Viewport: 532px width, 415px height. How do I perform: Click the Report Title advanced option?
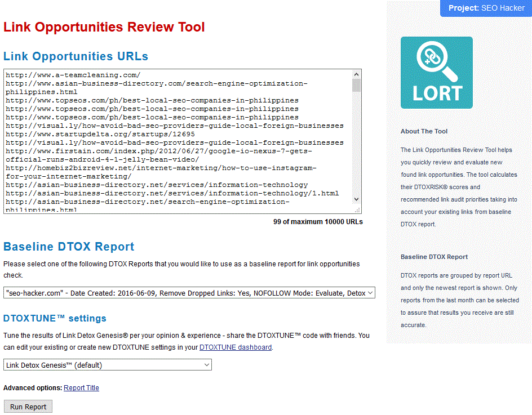pos(81,388)
